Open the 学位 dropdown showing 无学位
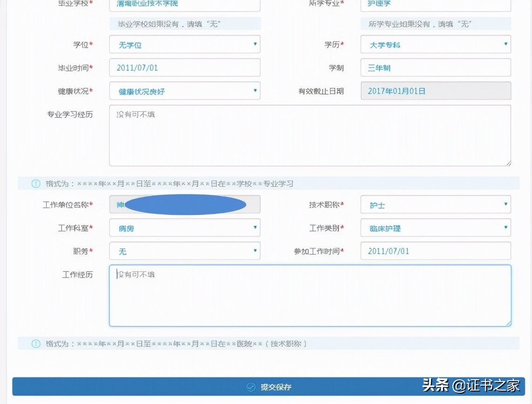Viewport: 532px width, 404px height. click(184, 44)
